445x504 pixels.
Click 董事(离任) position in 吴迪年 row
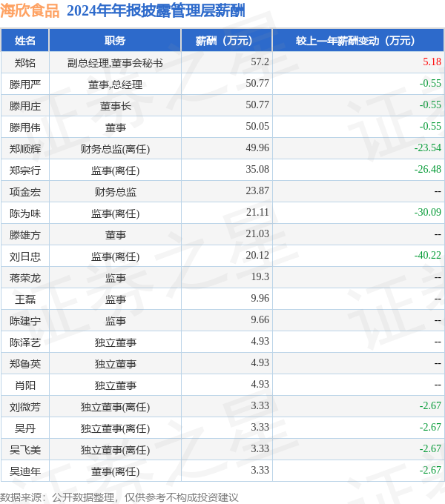[115, 472]
